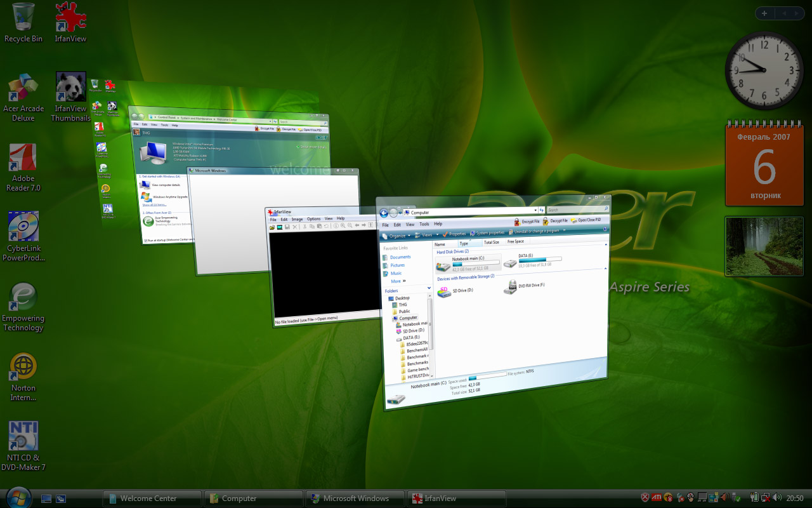This screenshot has height=508, width=812.
Task: Open NTI CD & DVD-Maker 7 shortcut
Action: coord(23,446)
